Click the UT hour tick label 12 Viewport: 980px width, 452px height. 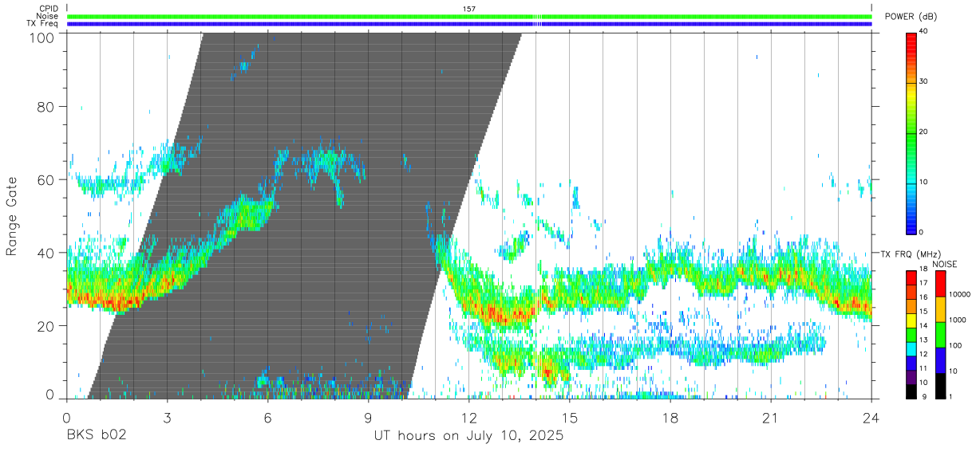click(469, 418)
